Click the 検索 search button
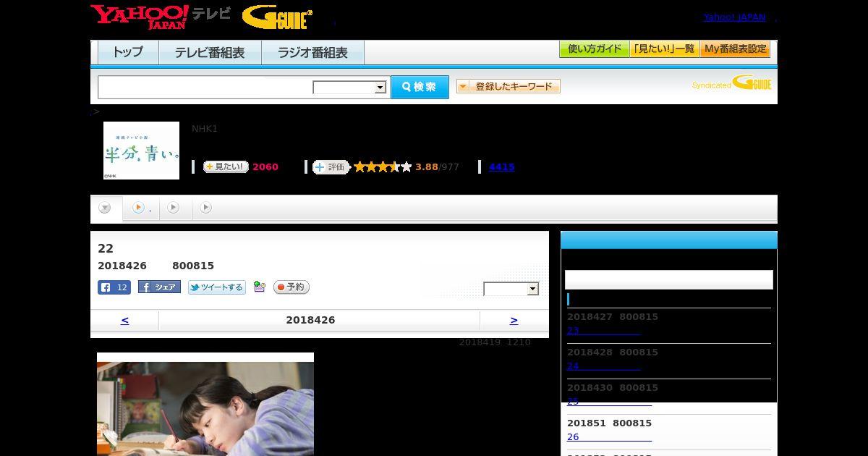 420,87
